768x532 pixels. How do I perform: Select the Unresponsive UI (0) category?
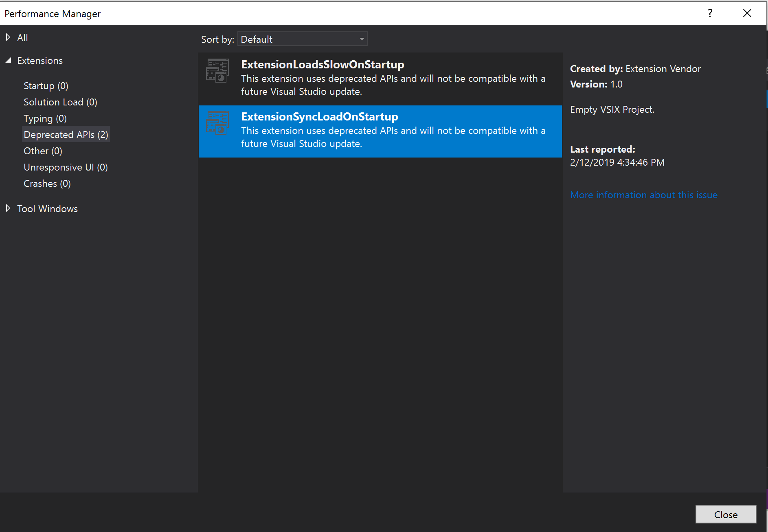coord(66,167)
